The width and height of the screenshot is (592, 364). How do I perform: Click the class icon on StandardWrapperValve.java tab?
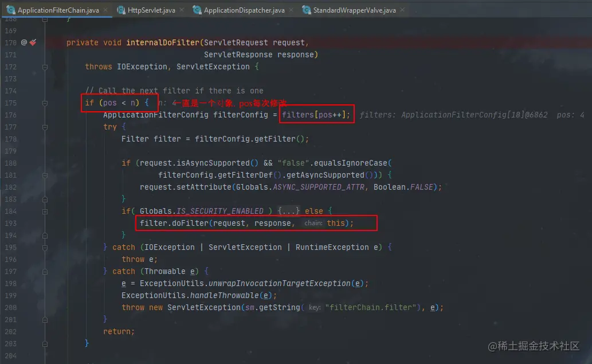tap(307, 10)
